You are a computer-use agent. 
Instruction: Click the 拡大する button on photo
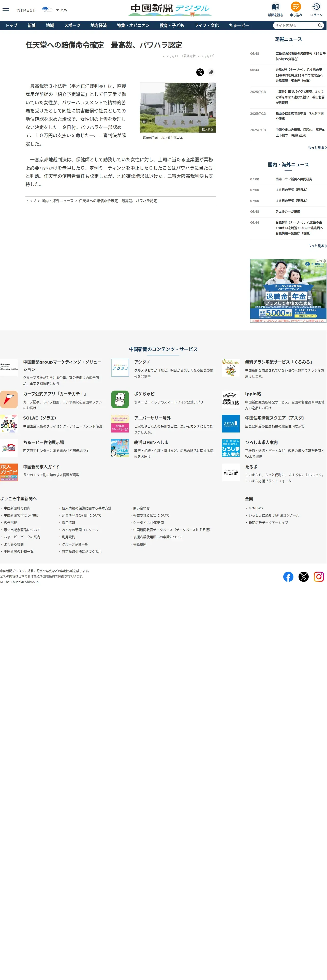(207, 130)
